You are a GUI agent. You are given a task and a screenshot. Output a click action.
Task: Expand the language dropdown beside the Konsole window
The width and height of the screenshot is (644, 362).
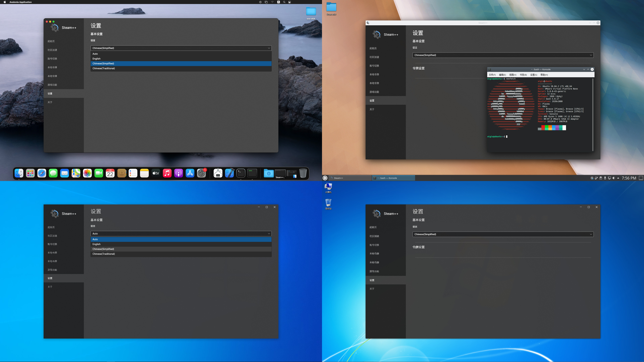pos(503,55)
